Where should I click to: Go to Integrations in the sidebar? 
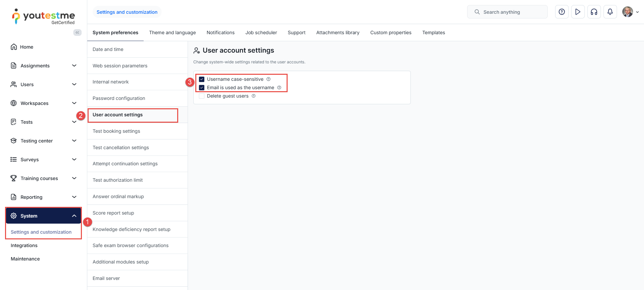pyautogui.click(x=24, y=245)
